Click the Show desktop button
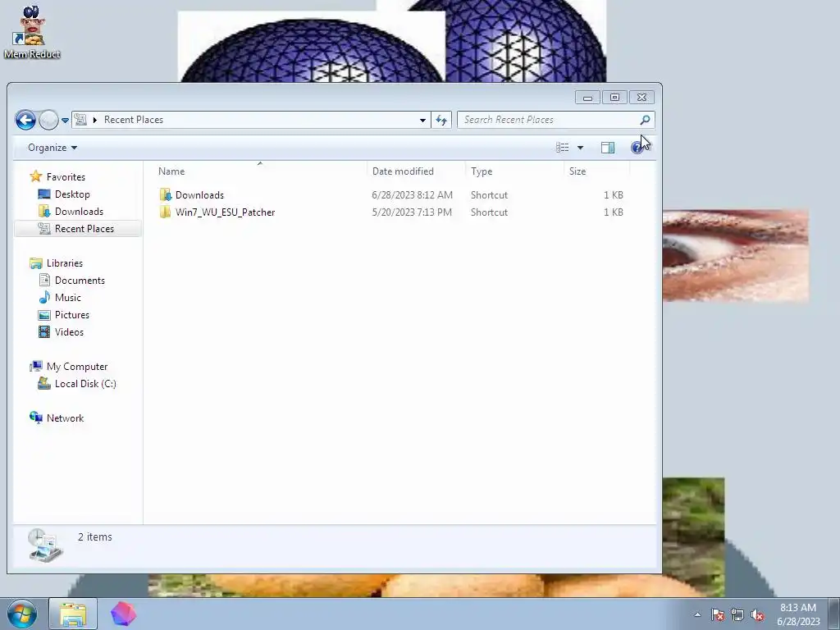Screen dimensions: 840x630 point(833,614)
